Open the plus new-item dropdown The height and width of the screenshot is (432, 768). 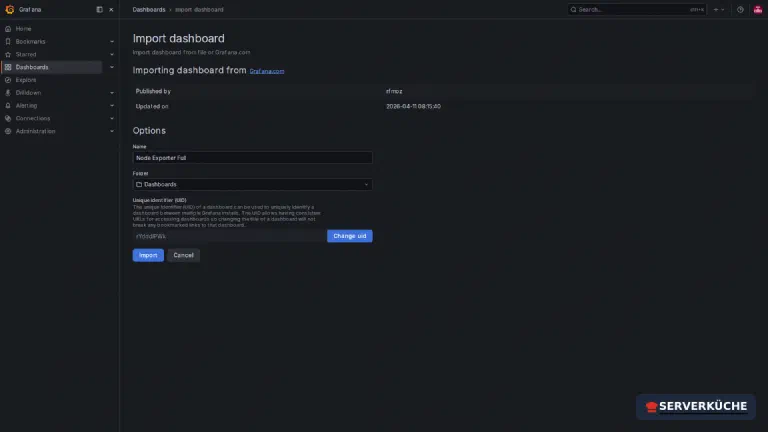719,9
